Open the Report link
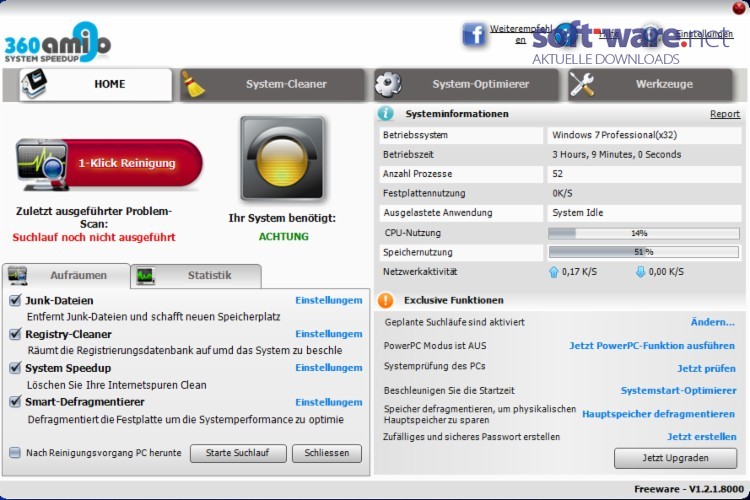This screenshot has height=500, width=750. click(x=725, y=114)
